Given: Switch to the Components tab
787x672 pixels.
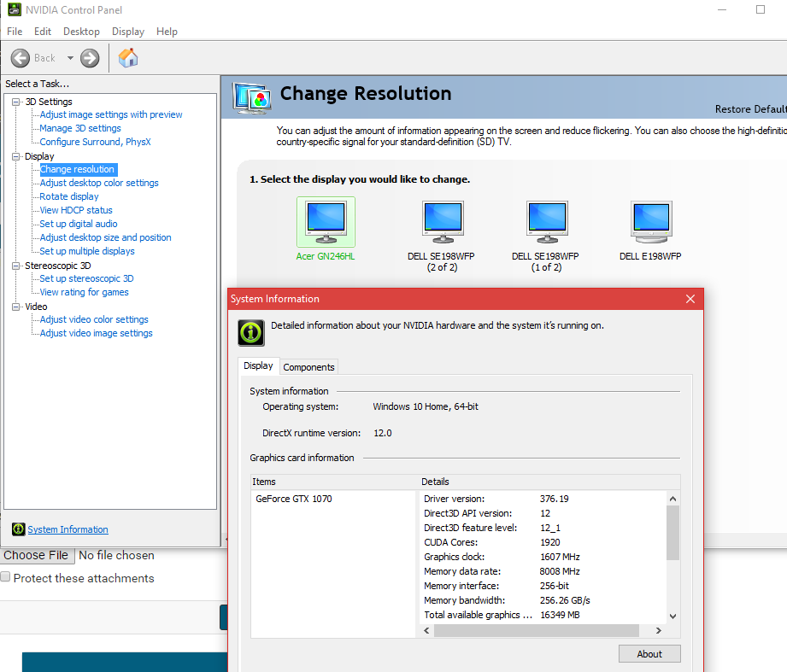Looking at the screenshot, I should pos(308,367).
